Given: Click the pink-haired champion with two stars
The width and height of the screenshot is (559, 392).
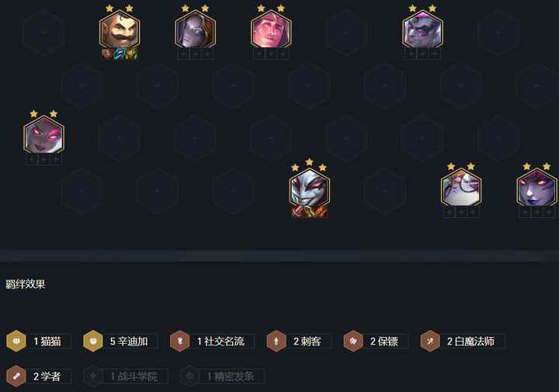Looking at the screenshot, I should [271, 30].
